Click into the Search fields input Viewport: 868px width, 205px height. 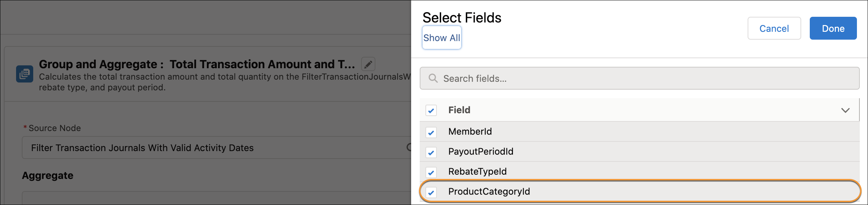click(639, 78)
